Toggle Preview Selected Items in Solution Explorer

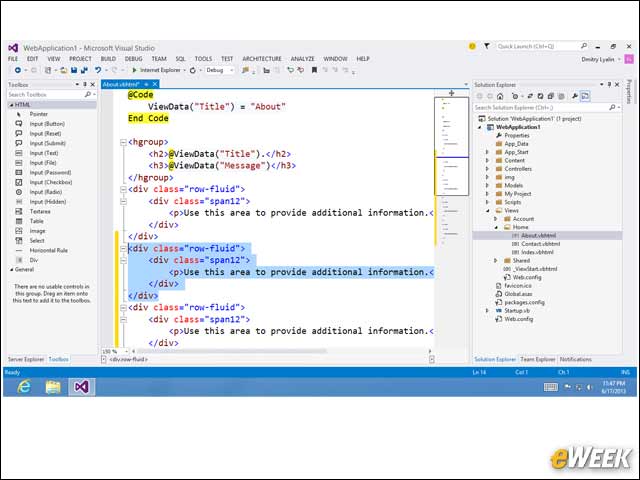(x=585, y=96)
